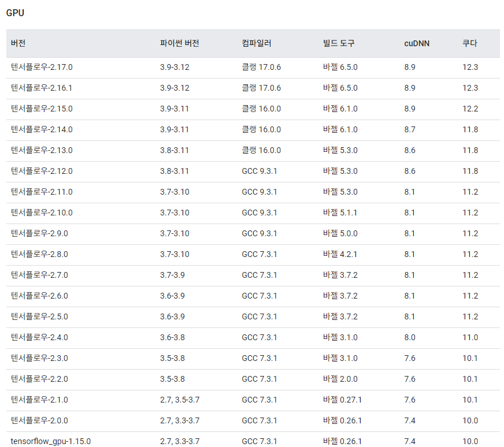
Task: Click CUDA 12.2 in the 2.15.0 row
Action: 470,109
